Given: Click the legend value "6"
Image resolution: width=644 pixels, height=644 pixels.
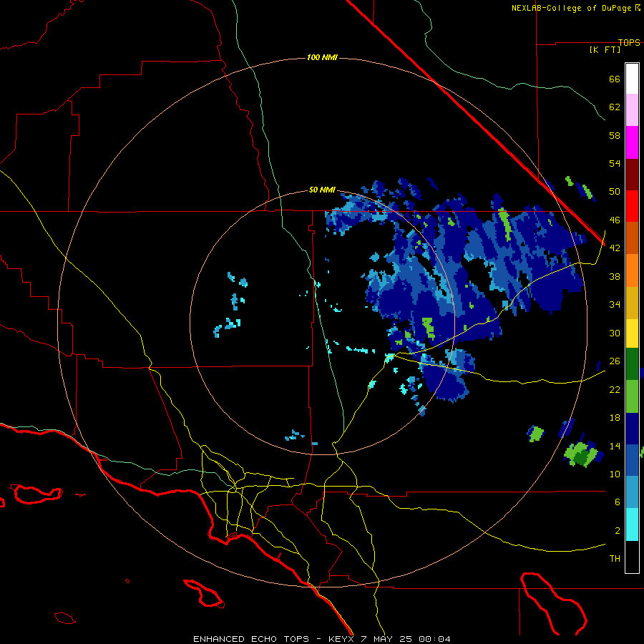Looking at the screenshot, I should (617, 502).
